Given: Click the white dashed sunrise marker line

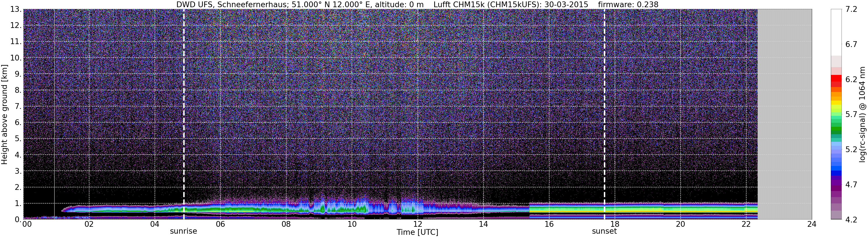Looking at the screenshot, I should click(x=184, y=114).
